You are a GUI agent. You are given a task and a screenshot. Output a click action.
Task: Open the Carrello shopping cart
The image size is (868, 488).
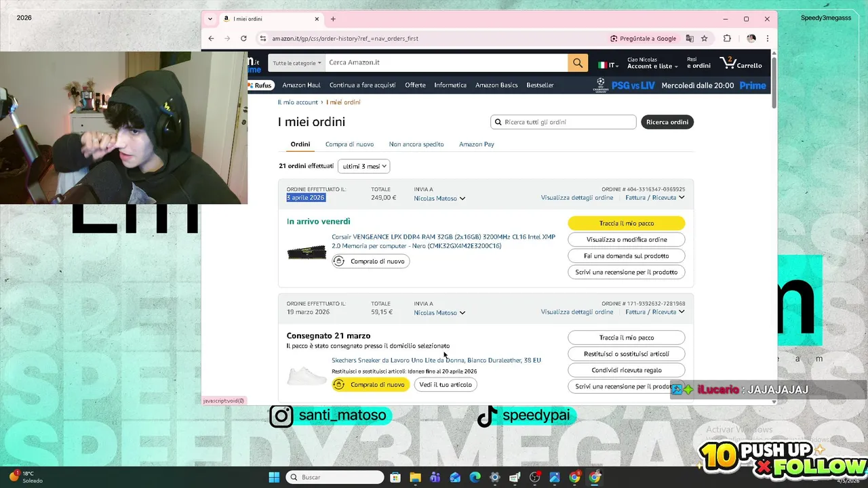(x=741, y=63)
